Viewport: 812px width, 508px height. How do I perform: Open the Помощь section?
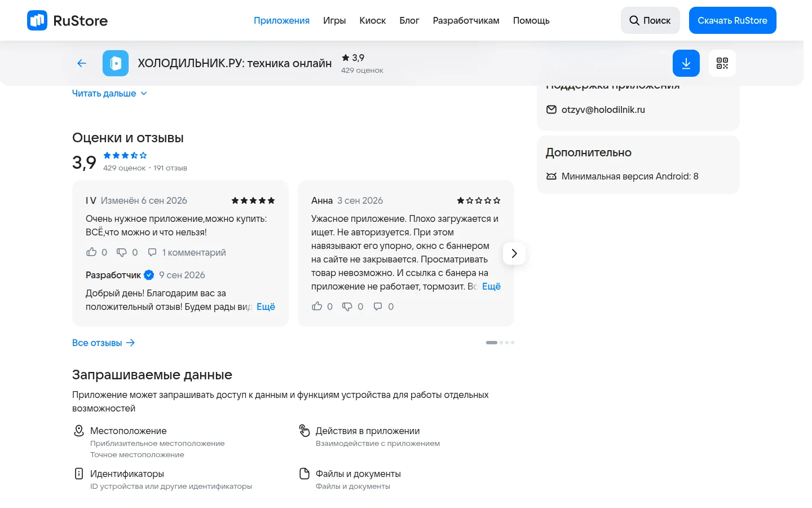click(x=531, y=20)
